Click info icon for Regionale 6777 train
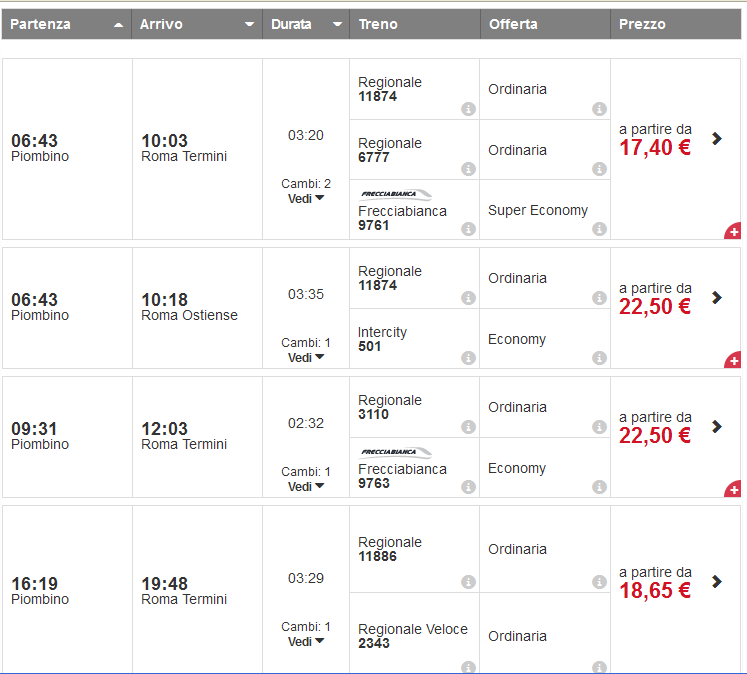Screen dimensions: 747x674 (468, 169)
